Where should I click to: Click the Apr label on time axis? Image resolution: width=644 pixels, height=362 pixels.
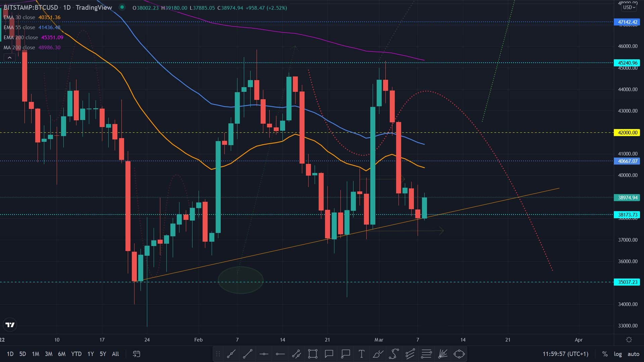point(579,340)
